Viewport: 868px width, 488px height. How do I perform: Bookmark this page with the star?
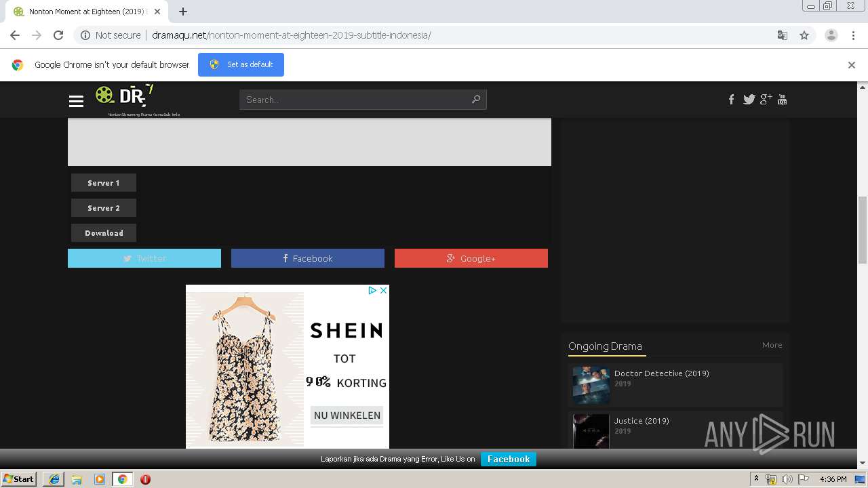coord(804,35)
